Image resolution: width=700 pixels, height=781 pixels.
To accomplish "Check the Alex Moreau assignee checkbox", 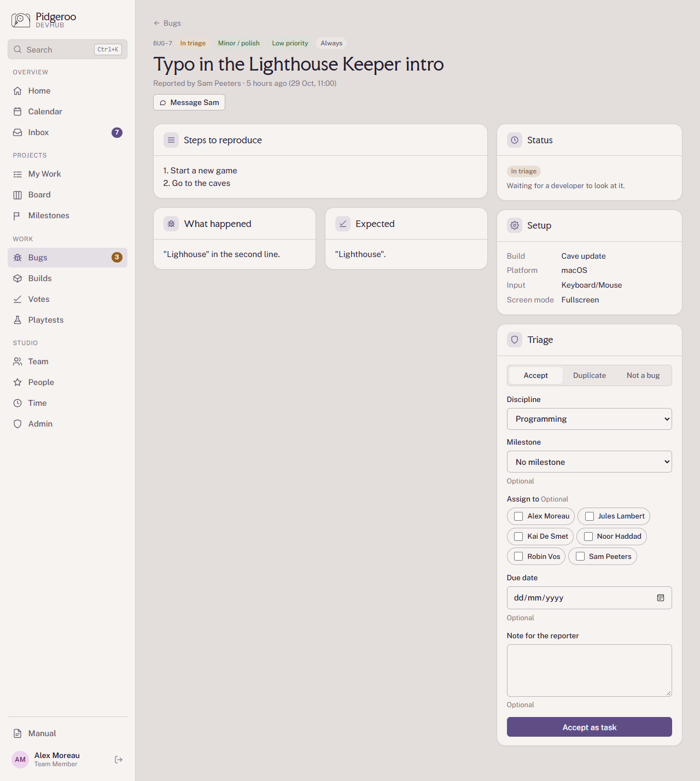I will point(518,516).
